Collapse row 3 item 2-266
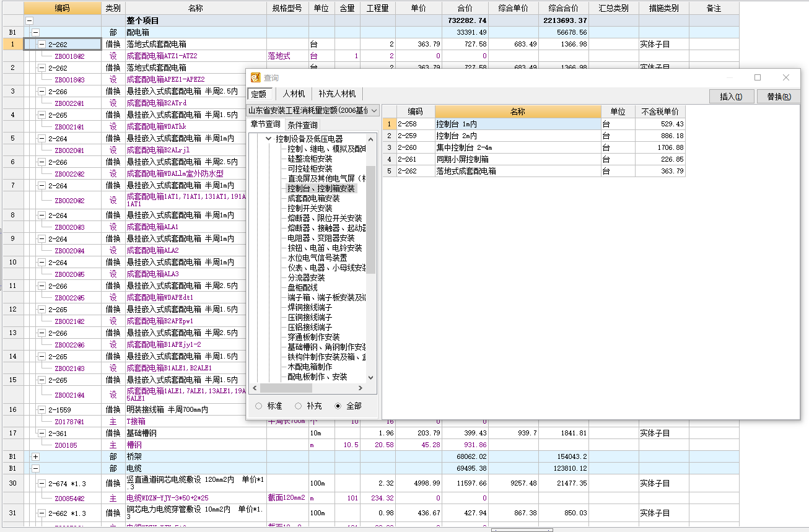This screenshot has height=532, width=809. coord(42,92)
